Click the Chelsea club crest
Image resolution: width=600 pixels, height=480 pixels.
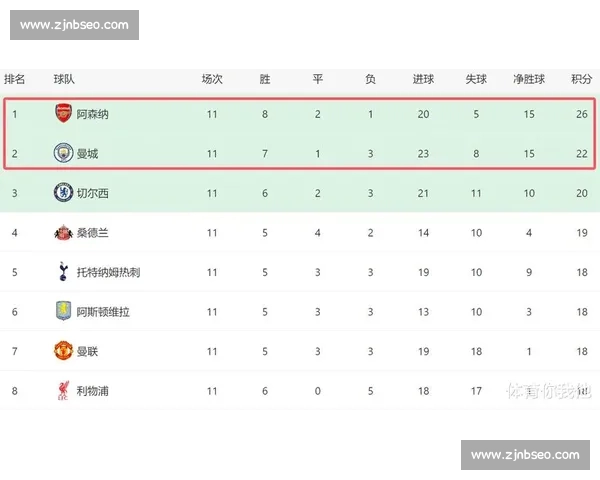pos(63,193)
